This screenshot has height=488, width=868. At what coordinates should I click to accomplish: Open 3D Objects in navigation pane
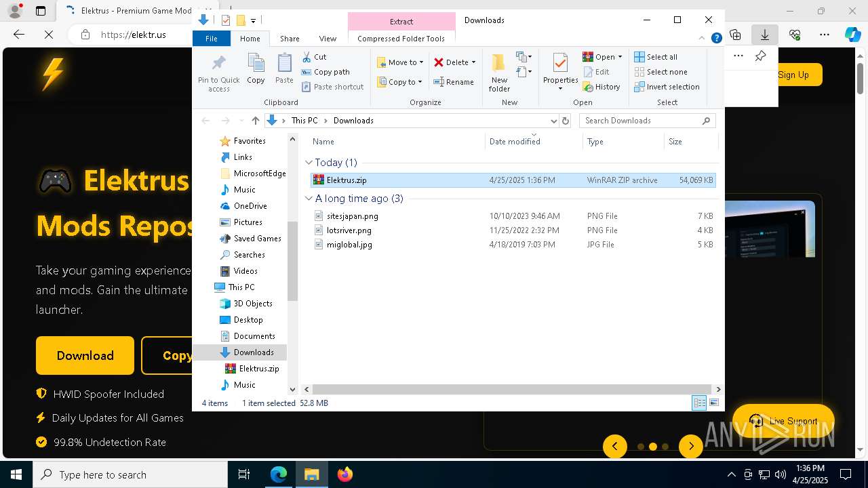click(x=253, y=304)
